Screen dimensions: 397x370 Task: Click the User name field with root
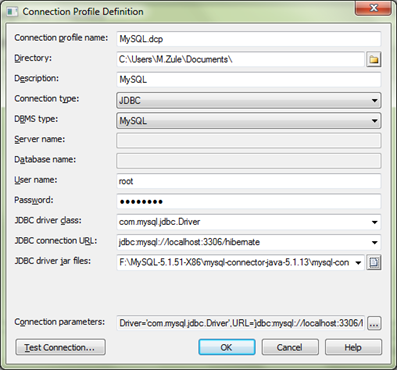pyautogui.click(x=249, y=181)
